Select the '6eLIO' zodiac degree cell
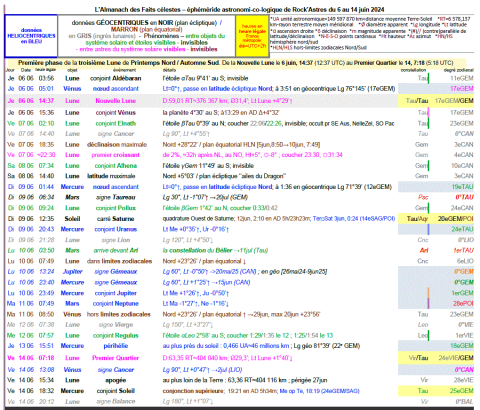480x410 pixels. [465, 261]
